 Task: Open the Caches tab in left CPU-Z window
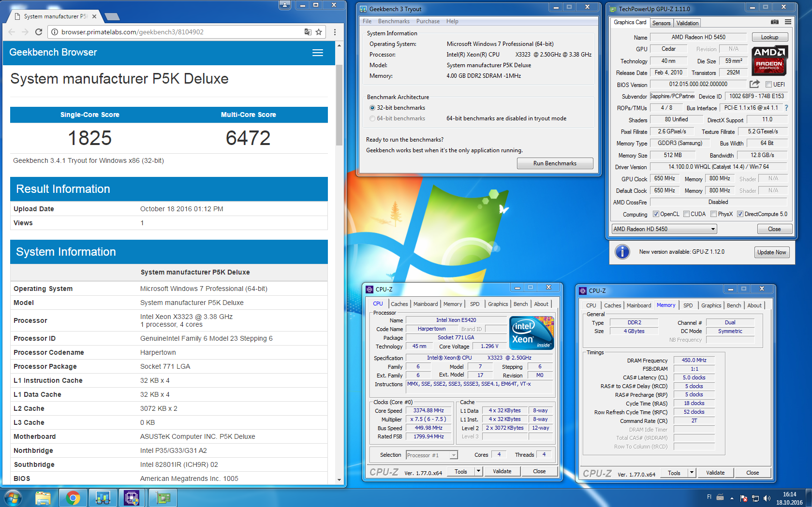399,304
